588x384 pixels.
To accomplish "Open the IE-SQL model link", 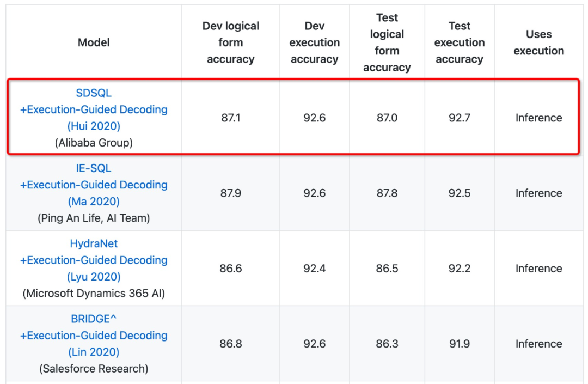I will pos(94,168).
